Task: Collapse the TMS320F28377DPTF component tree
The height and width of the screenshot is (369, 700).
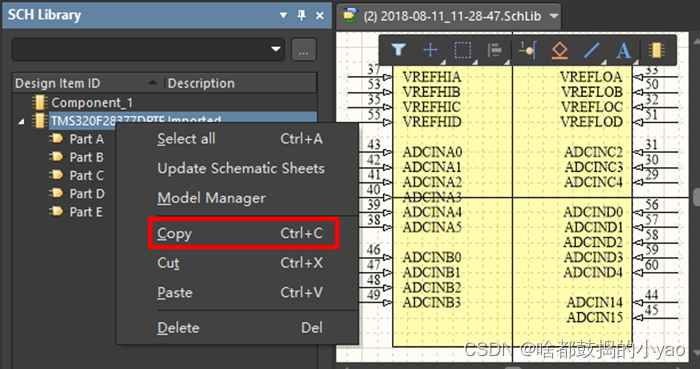Action: (21, 121)
